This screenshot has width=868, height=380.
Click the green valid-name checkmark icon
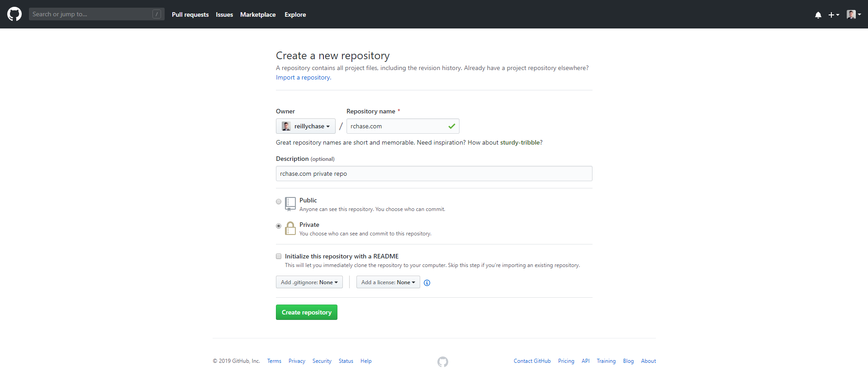(x=451, y=126)
